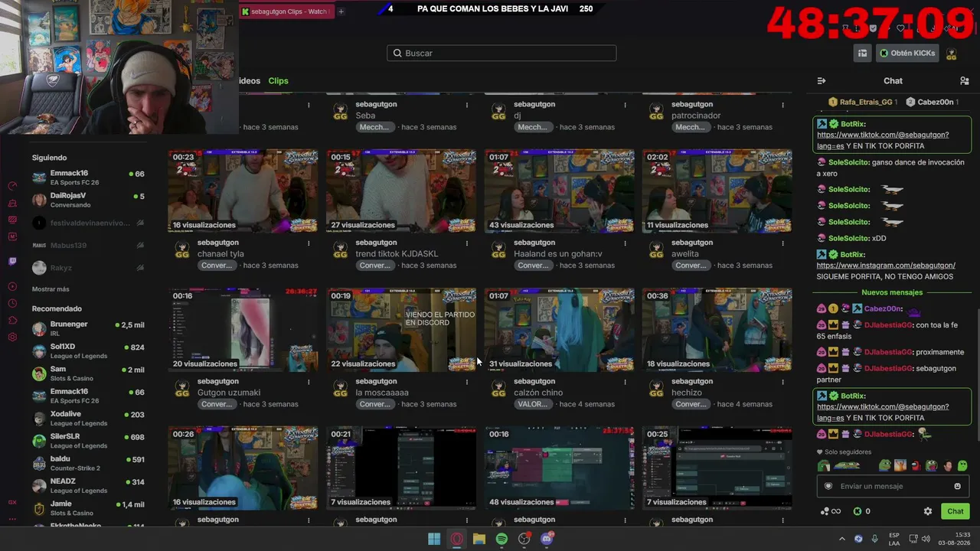The image size is (980, 551).
Task: Jump to Nuevos mensajes in chat
Action: tap(892, 292)
